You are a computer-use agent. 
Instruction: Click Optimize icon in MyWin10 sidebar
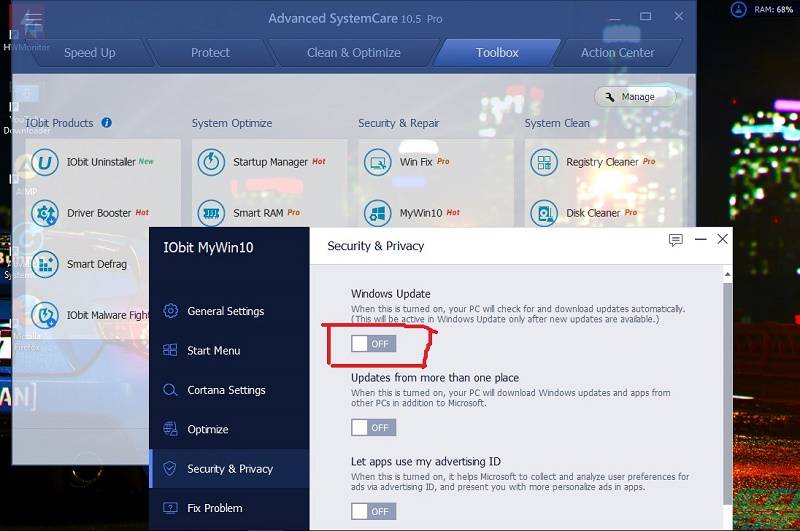click(170, 429)
